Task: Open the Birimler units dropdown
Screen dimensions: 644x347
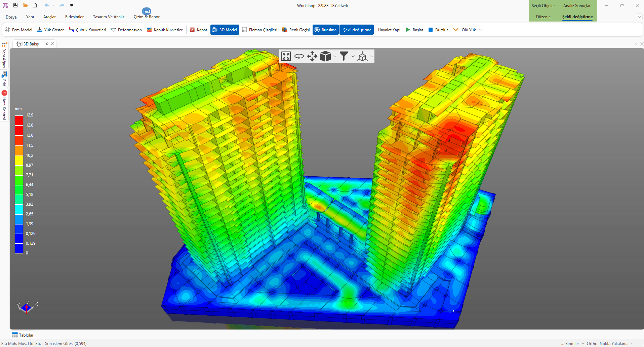Action: point(574,344)
